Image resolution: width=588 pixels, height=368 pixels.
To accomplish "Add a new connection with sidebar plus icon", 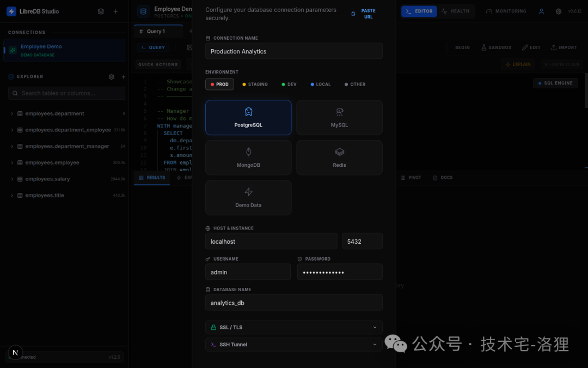I will click(115, 11).
